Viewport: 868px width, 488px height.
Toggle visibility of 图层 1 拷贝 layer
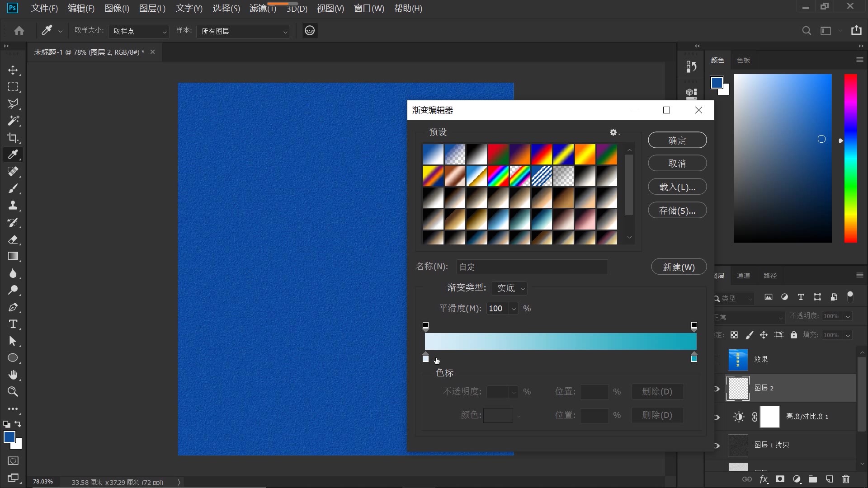[x=717, y=446]
